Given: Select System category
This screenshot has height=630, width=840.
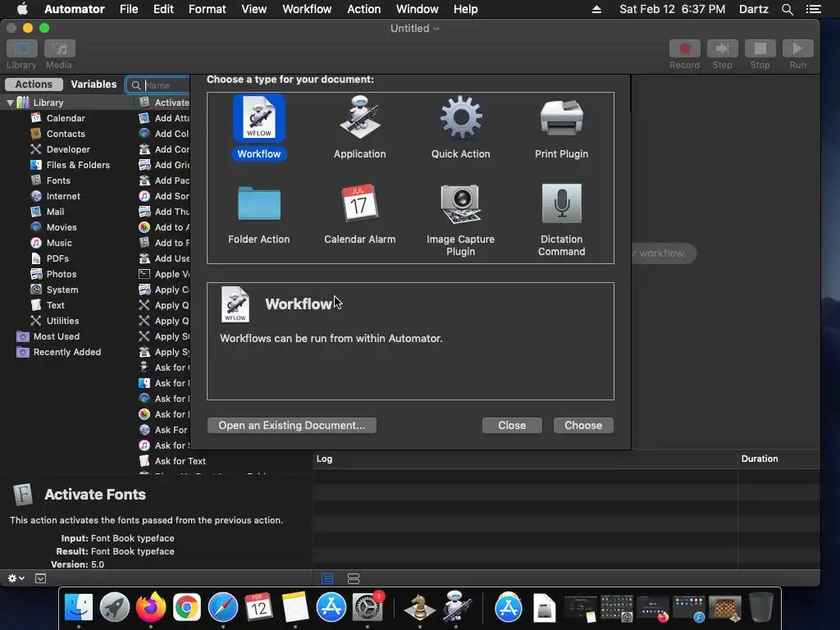Looking at the screenshot, I should tap(62, 290).
